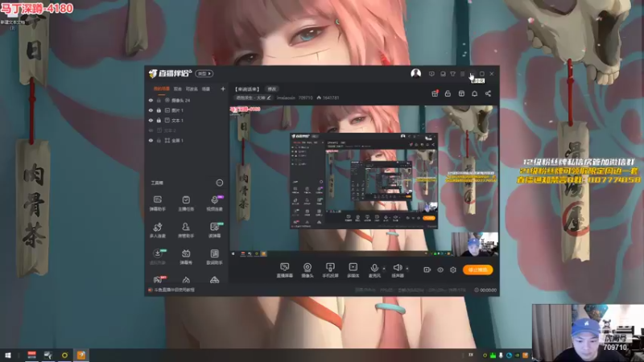The image size is (644, 362).
Task: Select the 摄像头 24 layer row
Action: click(186, 100)
